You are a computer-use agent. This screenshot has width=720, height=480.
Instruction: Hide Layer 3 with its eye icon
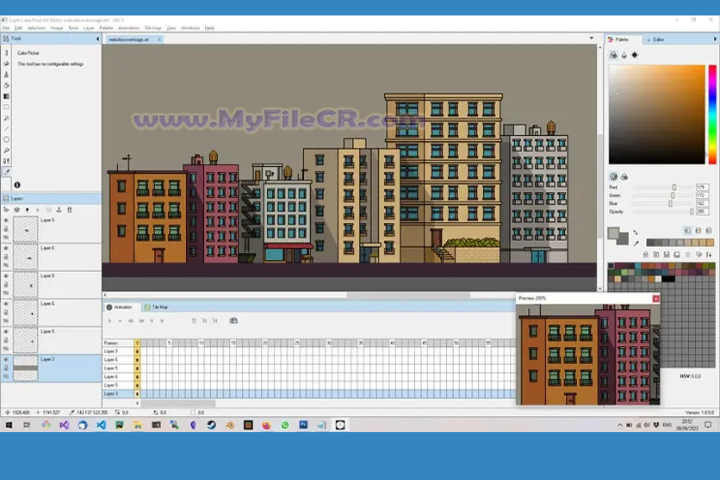click(x=6, y=359)
